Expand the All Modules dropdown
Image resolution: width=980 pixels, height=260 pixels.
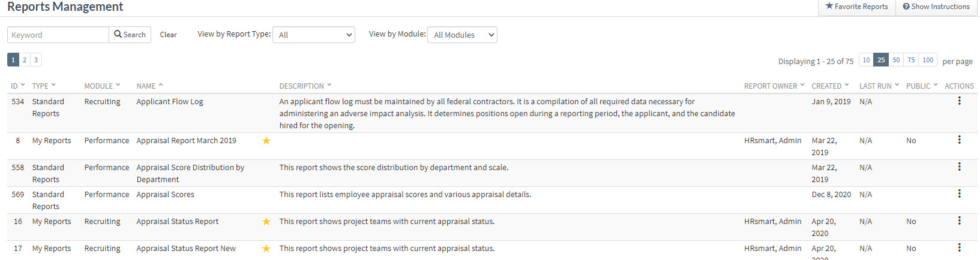(x=461, y=35)
